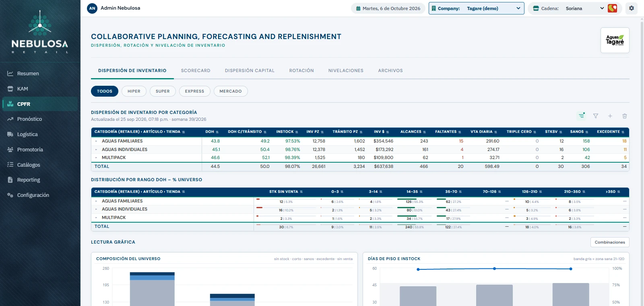Select the CPFR sidebar icon

(10, 104)
